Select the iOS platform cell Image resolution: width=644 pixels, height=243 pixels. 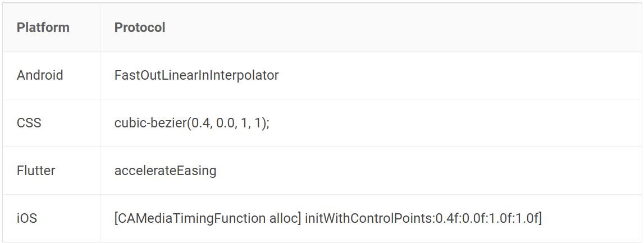pyautogui.click(x=52, y=218)
